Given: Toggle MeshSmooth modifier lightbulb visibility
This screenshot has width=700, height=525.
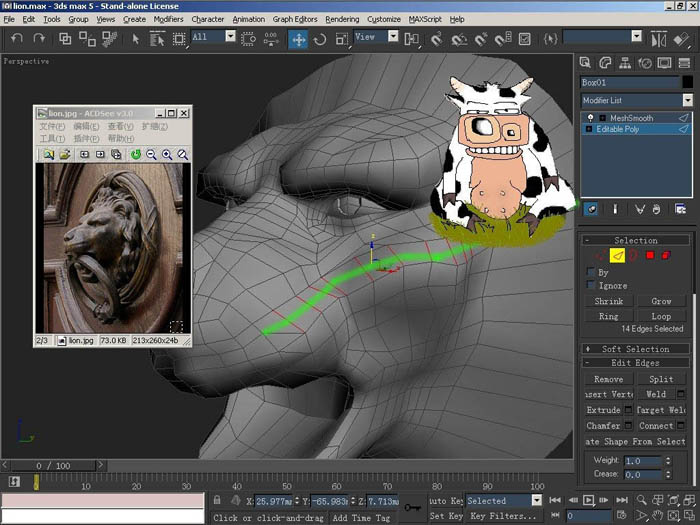Looking at the screenshot, I should 590,118.
